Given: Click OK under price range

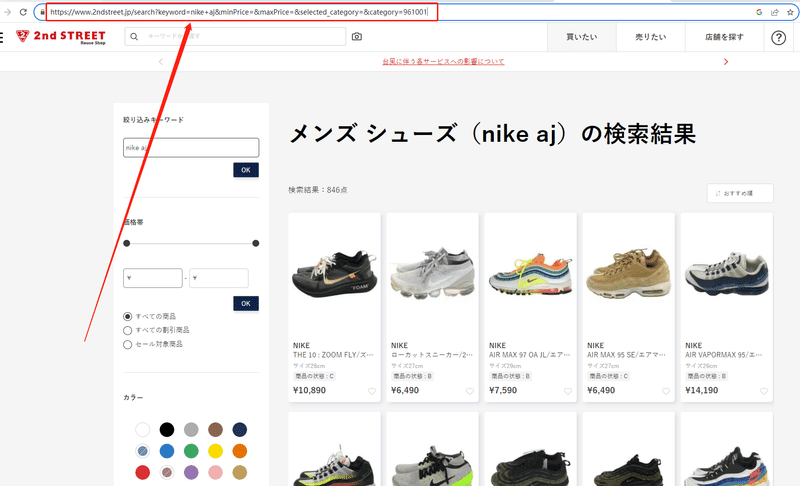Looking at the screenshot, I should click(246, 303).
